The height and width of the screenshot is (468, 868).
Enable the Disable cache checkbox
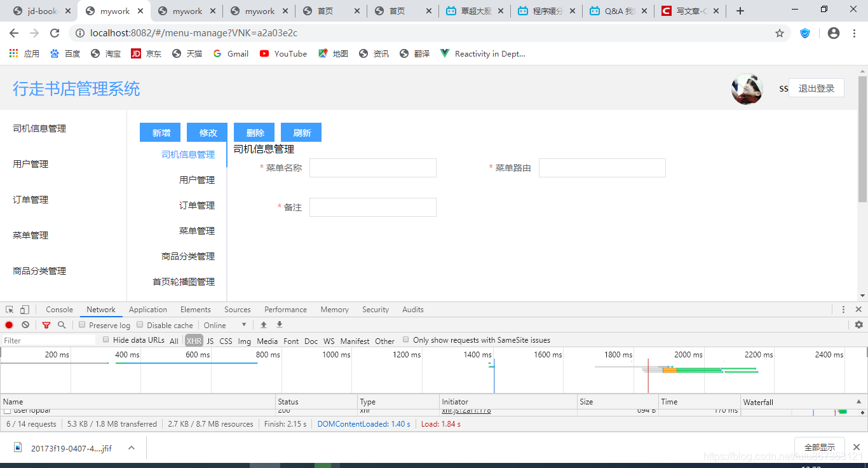pos(139,324)
